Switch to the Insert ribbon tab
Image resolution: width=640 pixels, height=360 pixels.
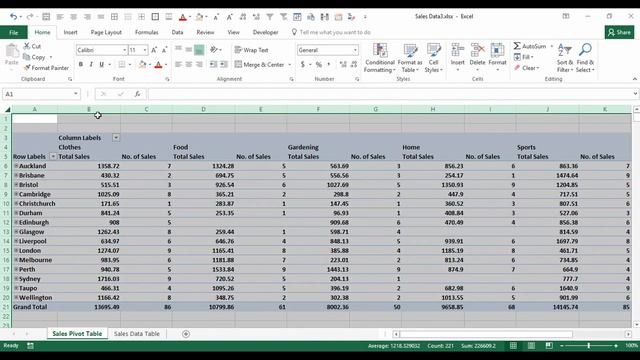click(x=70, y=32)
